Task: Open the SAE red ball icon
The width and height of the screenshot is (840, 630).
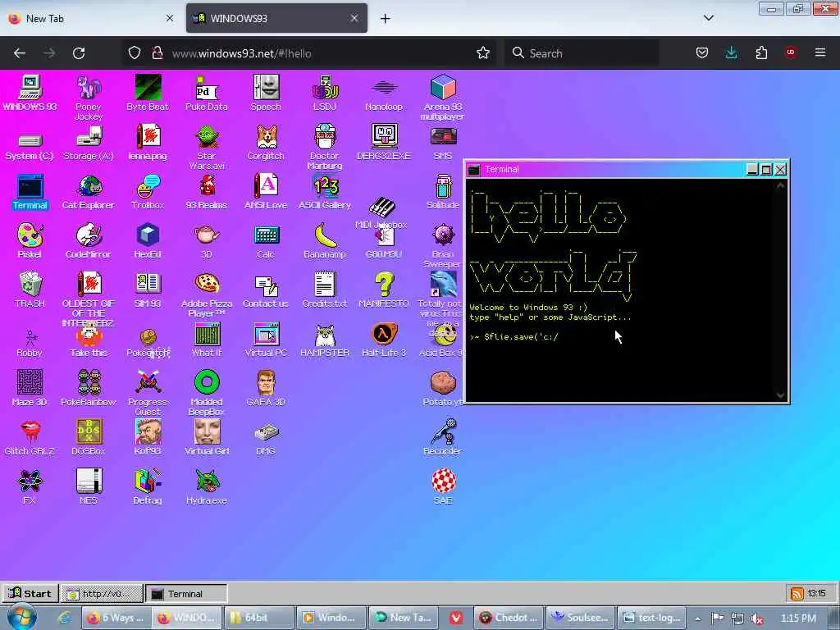Action: (x=442, y=487)
